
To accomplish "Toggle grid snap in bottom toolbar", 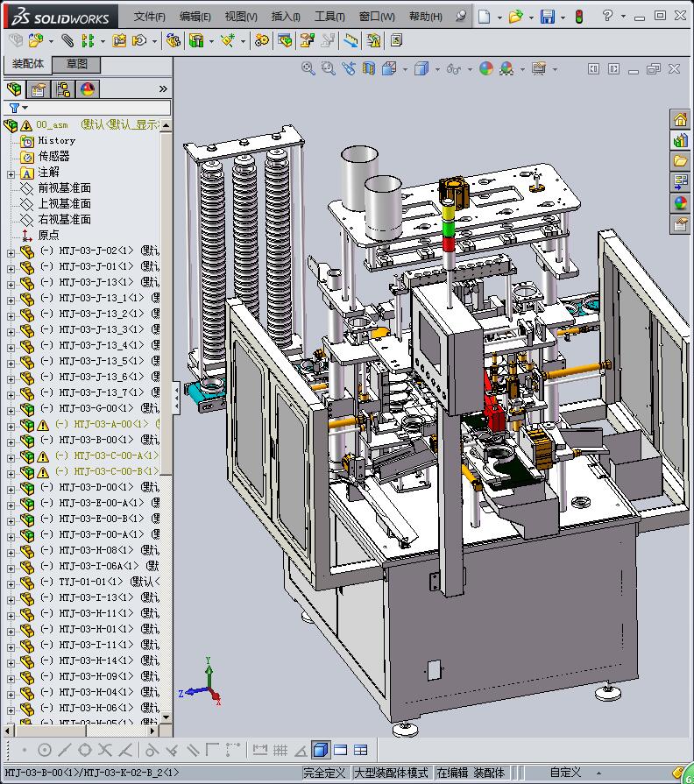I will (x=280, y=750).
